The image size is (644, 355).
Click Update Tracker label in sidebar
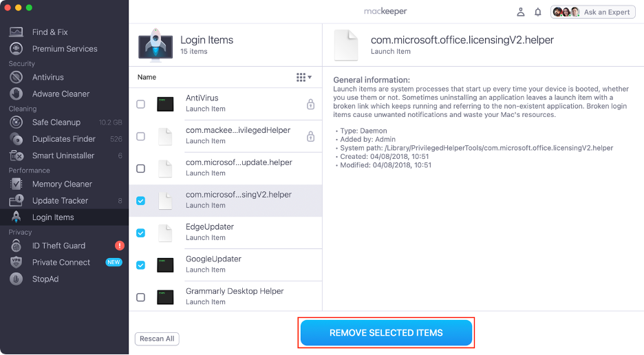60,200
